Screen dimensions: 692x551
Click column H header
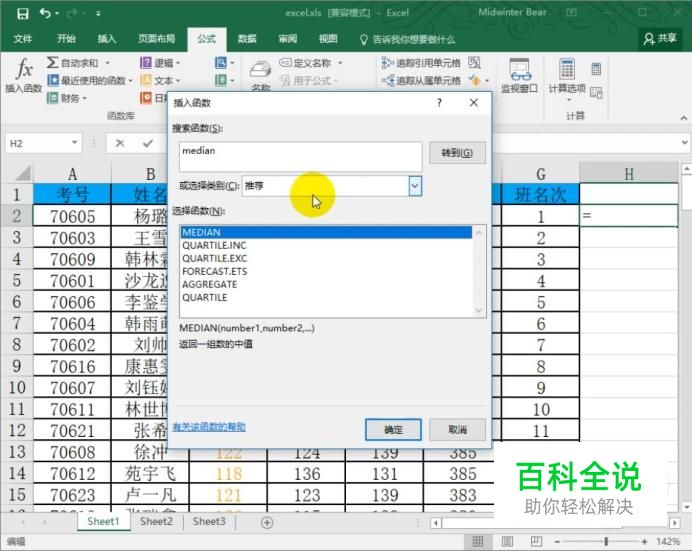628,174
